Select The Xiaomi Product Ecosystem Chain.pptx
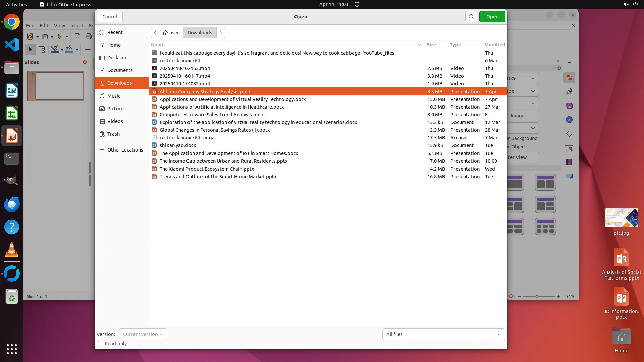The width and height of the screenshot is (644, 362). coord(207,169)
